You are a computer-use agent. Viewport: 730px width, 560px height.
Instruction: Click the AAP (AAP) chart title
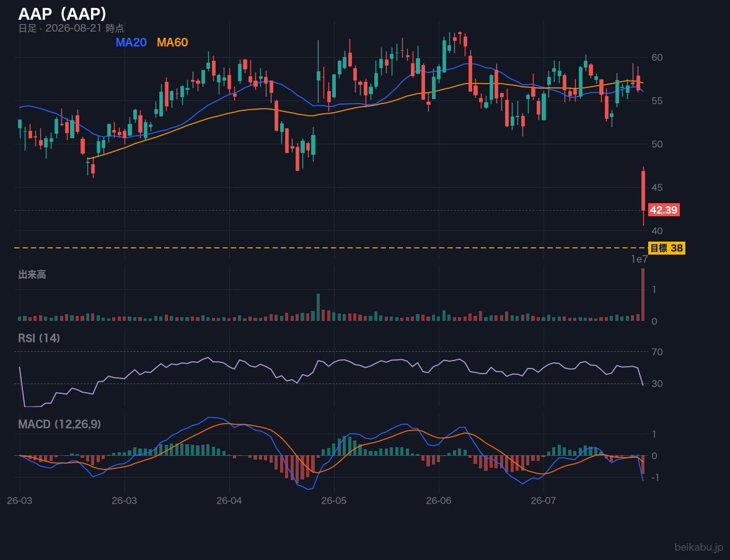tap(63, 14)
